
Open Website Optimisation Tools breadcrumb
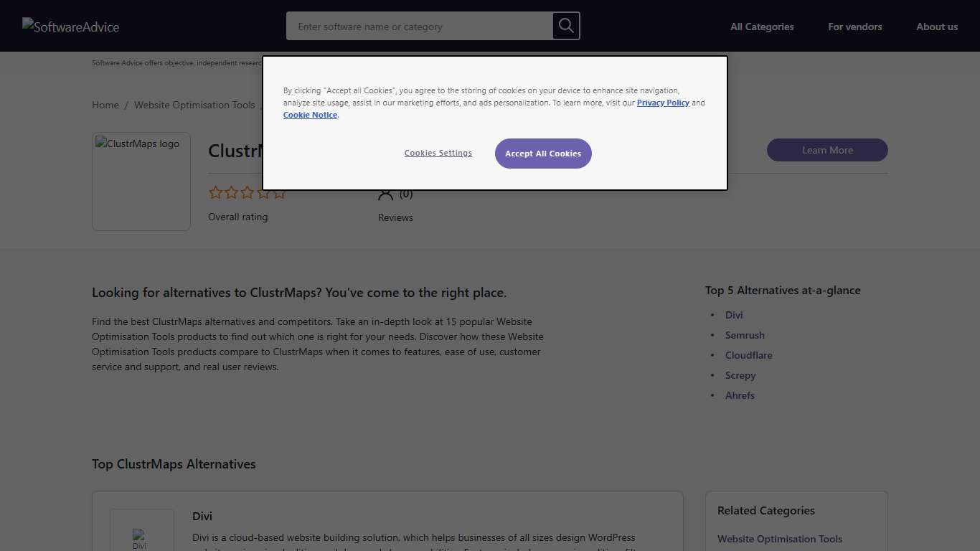click(194, 105)
